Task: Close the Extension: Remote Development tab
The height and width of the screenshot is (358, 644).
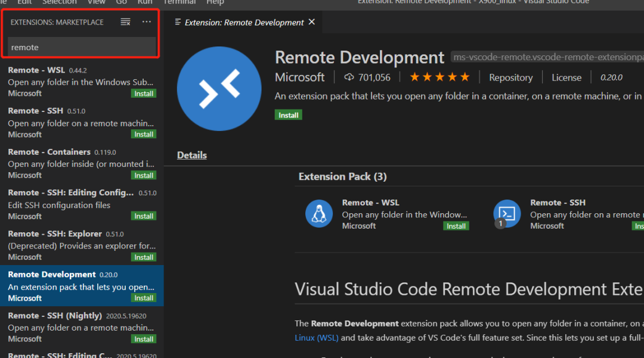Action: [312, 21]
